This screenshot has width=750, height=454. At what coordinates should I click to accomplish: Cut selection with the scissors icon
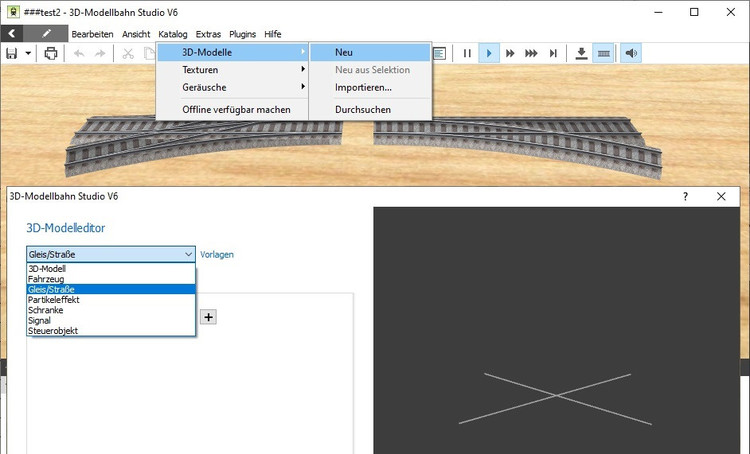[x=128, y=53]
